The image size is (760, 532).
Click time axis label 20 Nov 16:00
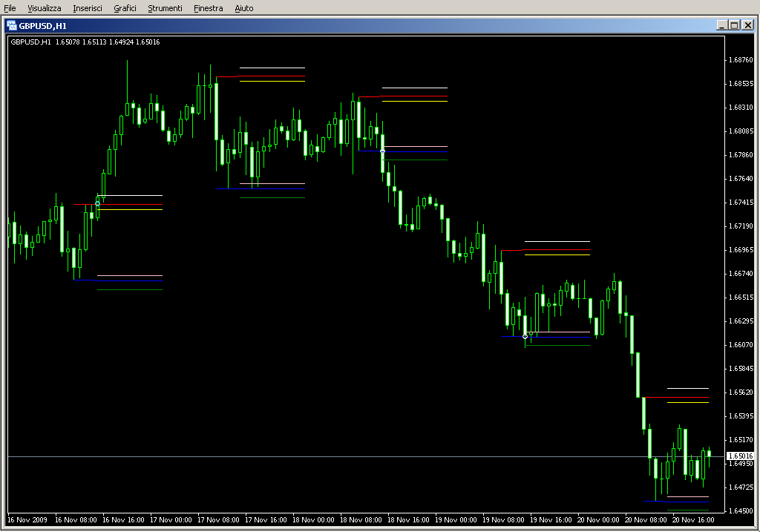(694, 520)
